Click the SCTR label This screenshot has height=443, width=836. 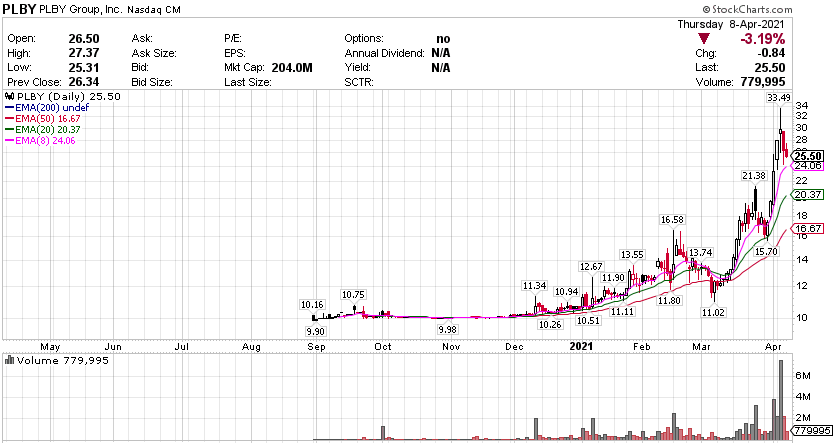tap(359, 82)
